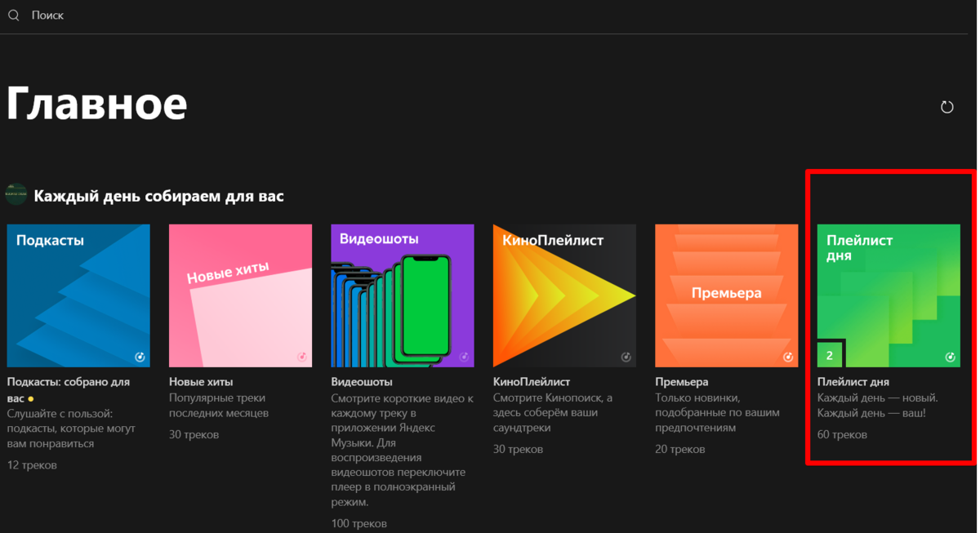Click the 12 треков count text
The image size is (980, 533).
(x=32, y=465)
